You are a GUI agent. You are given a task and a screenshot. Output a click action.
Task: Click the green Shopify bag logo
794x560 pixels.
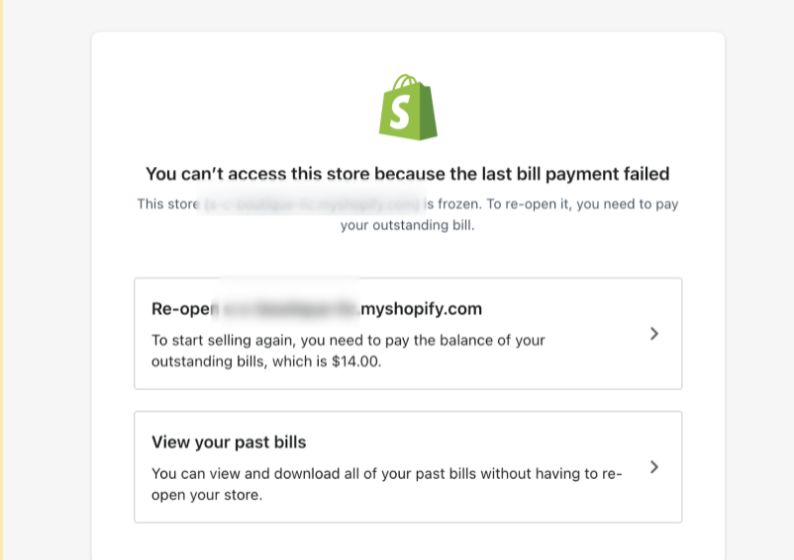tap(407, 107)
